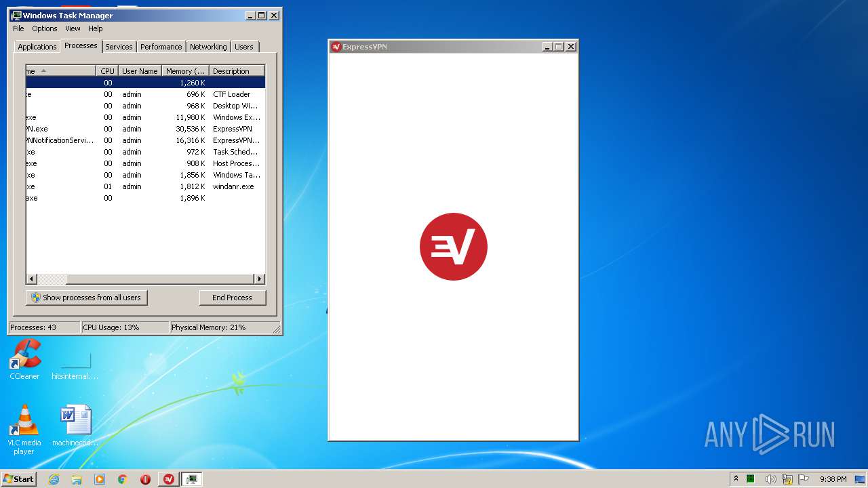Open CCleaner desktop shortcut
Image resolution: width=868 pixels, height=488 pixels.
click(24, 359)
